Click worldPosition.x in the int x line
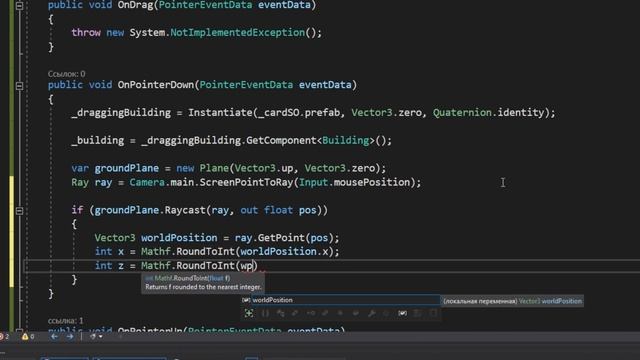 [x=284, y=252]
